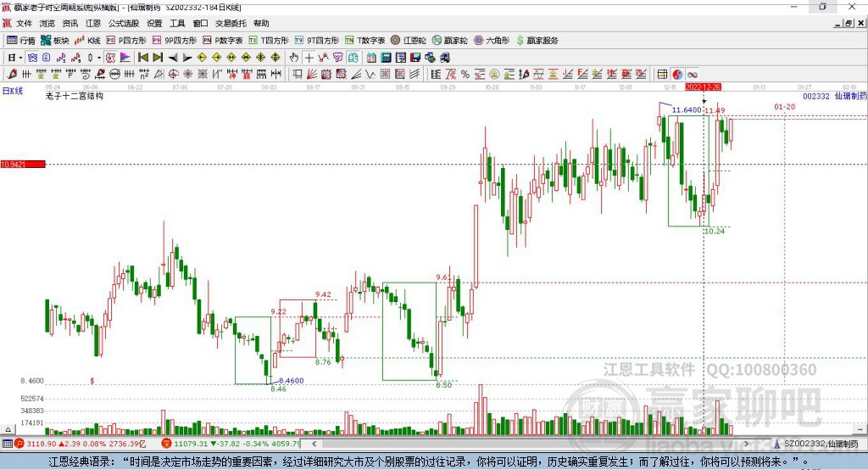The width and height of the screenshot is (868, 470).
Task: Open the calculator tool icon
Action: [386, 58]
